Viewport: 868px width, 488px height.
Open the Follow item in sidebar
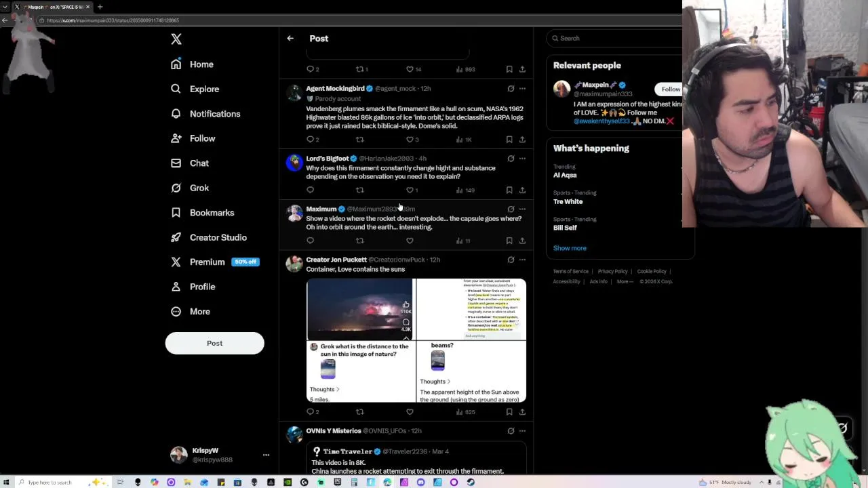pyautogui.click(x=193, y=138)
